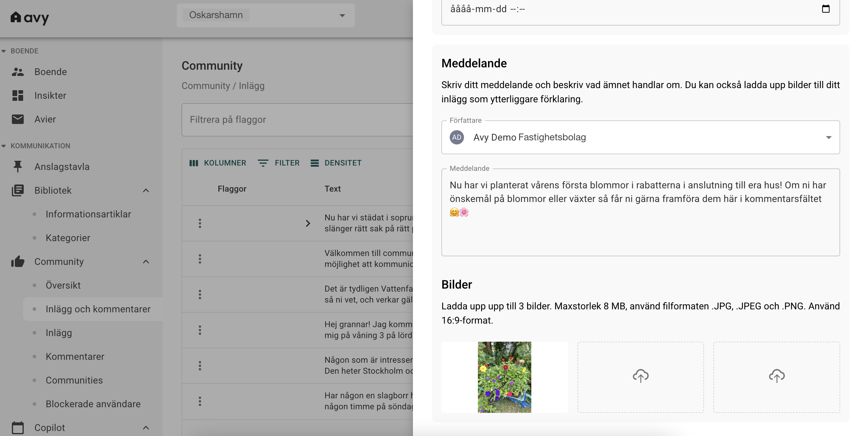Click the Insikter dashboard icon

point(18,95)
